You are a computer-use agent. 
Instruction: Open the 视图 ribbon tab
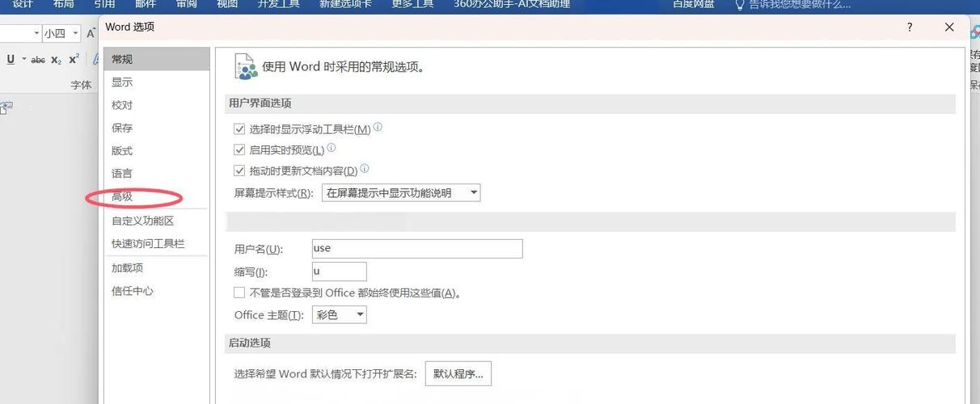[x=227, y=4]
